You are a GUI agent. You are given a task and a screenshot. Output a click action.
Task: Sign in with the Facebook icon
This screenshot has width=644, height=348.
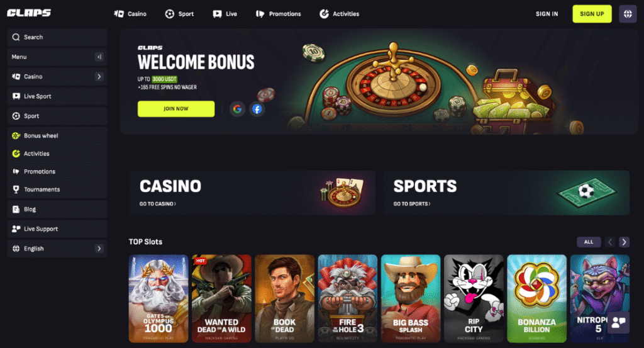(257, 109)
